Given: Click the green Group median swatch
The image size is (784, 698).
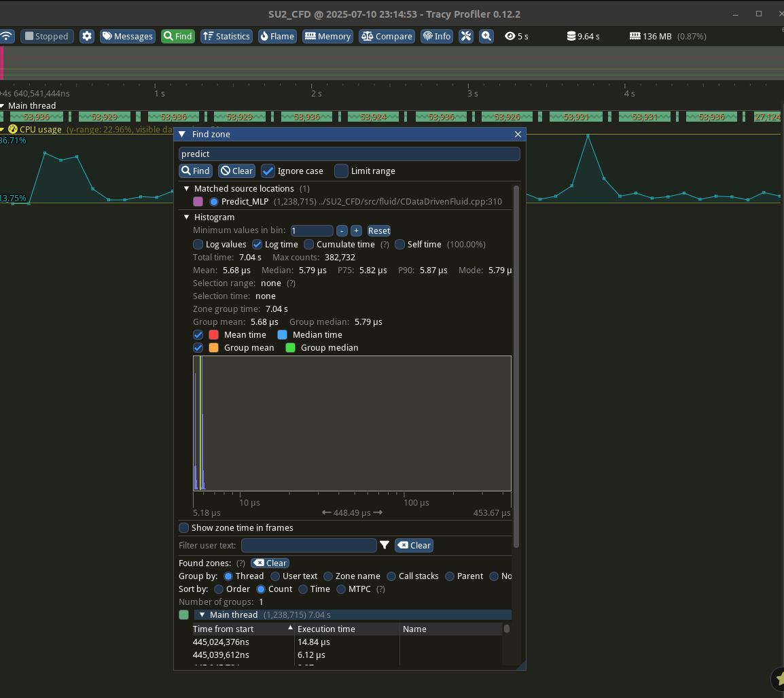Looking at the screenshot, I should point(290,348).
